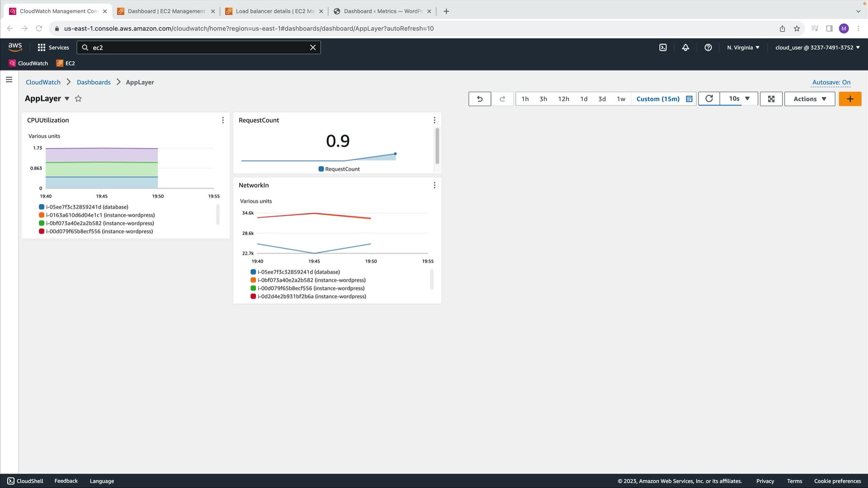Image resolution: width=868 pixels, height=488 pixels.
Task: Select the 3h time range
Action: click(543, 99)
